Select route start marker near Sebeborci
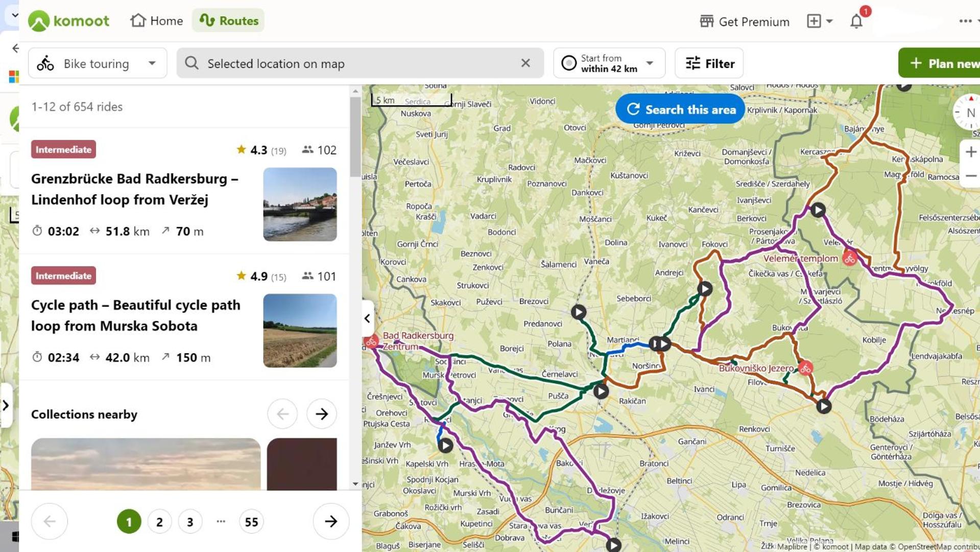Screen dimensions: 980x552 click(705, 289)
